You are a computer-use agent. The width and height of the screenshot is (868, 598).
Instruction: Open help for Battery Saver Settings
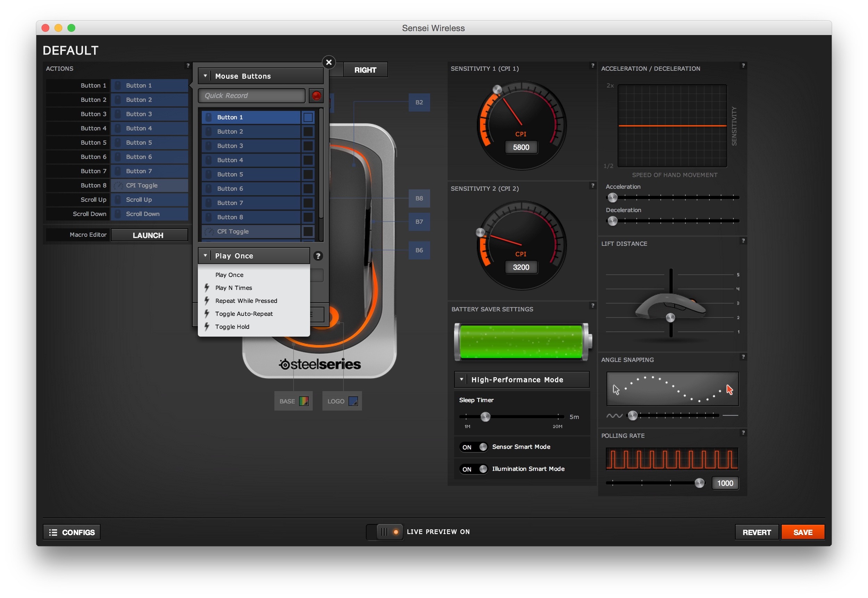[592, 306]
